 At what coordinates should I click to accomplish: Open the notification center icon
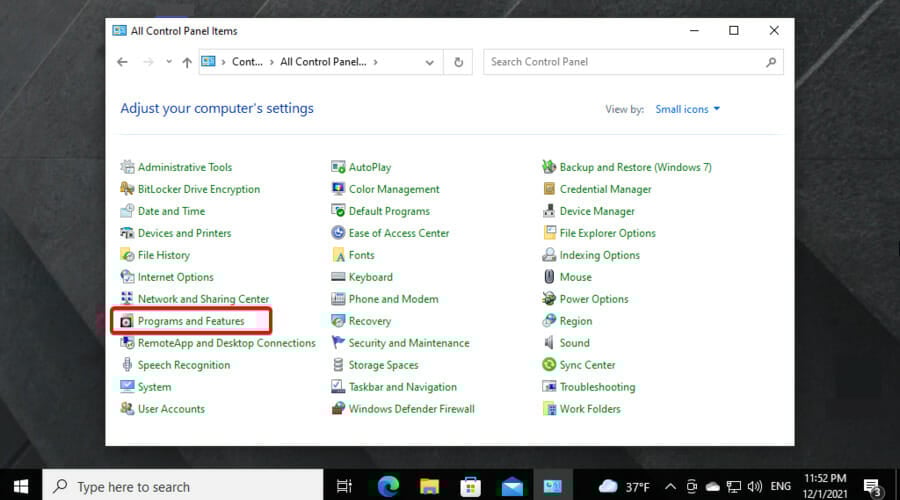(x=872, y=487)
